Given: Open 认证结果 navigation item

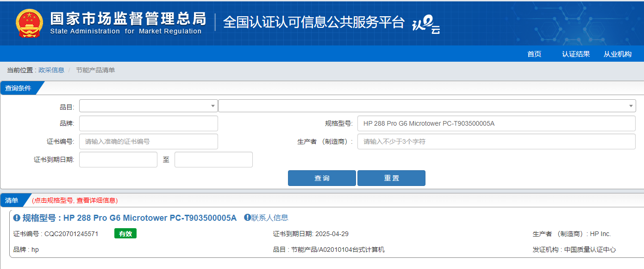Looking at the screenshot, I should coord(576,54).
